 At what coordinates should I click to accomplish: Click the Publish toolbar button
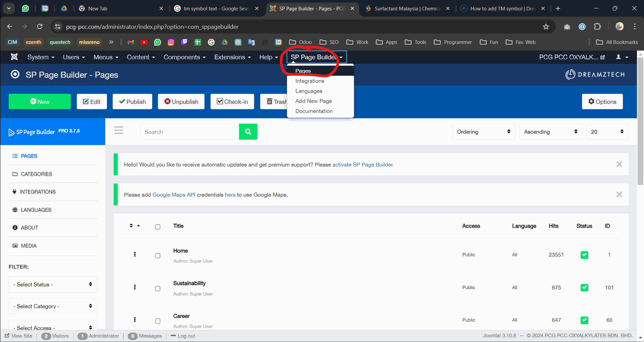[132, 102]
